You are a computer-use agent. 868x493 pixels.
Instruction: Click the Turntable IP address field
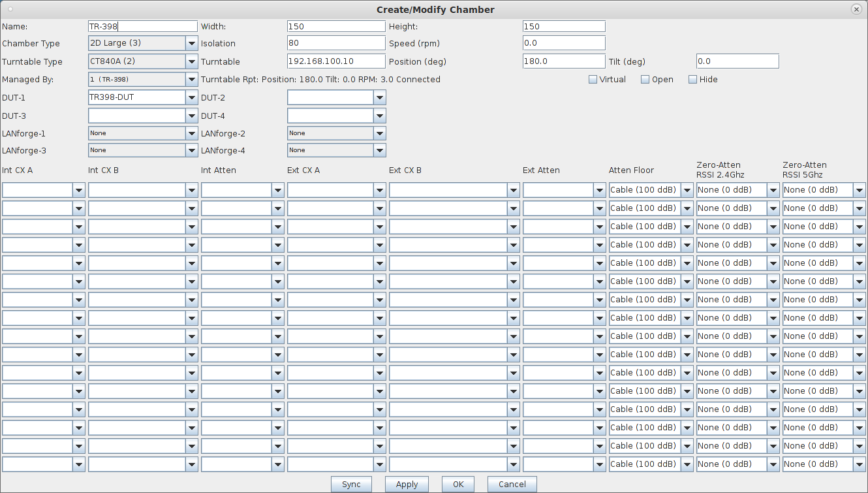pyautogui.click(x=337, y=61)
